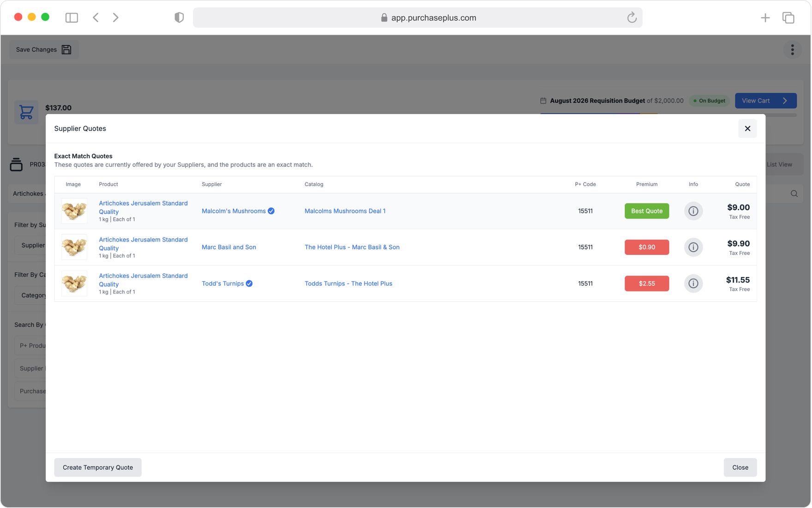This screenshot has height=508, width=812.
Task: Click the privacy shield icon
Action: point(179,18)
